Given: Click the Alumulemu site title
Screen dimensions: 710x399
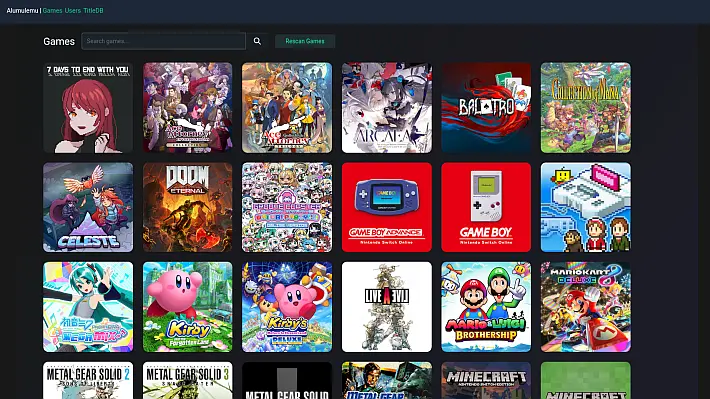Looking at the screenshot, I should pyautogui.click(x=22, y=10).
